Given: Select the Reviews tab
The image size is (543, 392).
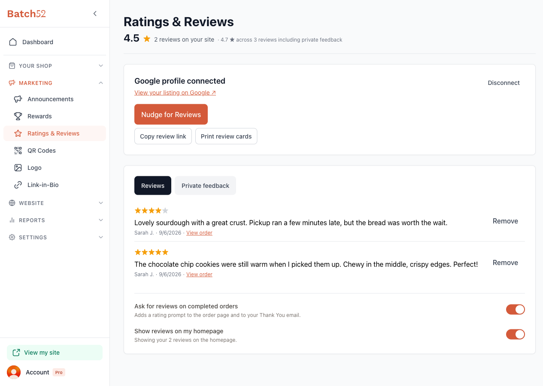Looking at the screenshot, I should point(153,186).
